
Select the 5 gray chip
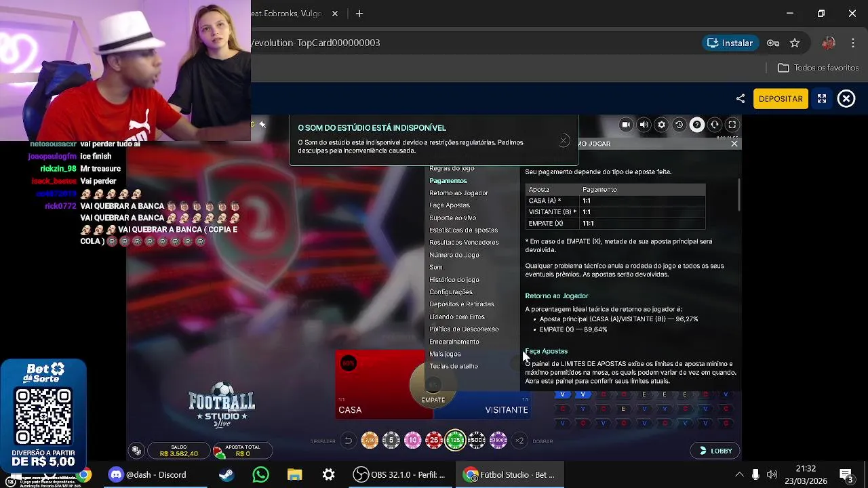(391, 441)
